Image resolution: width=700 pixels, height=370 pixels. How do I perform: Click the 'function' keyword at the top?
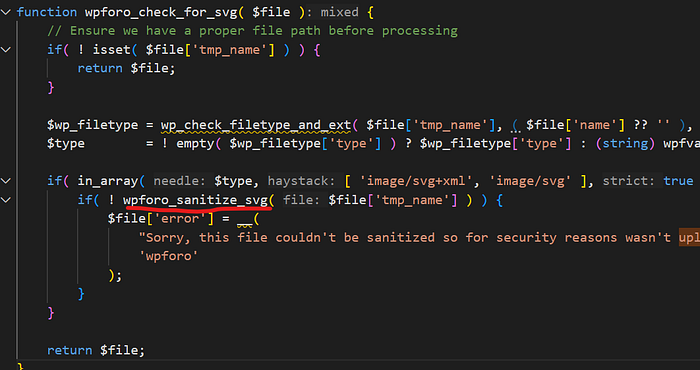click(x=47, y=12)
